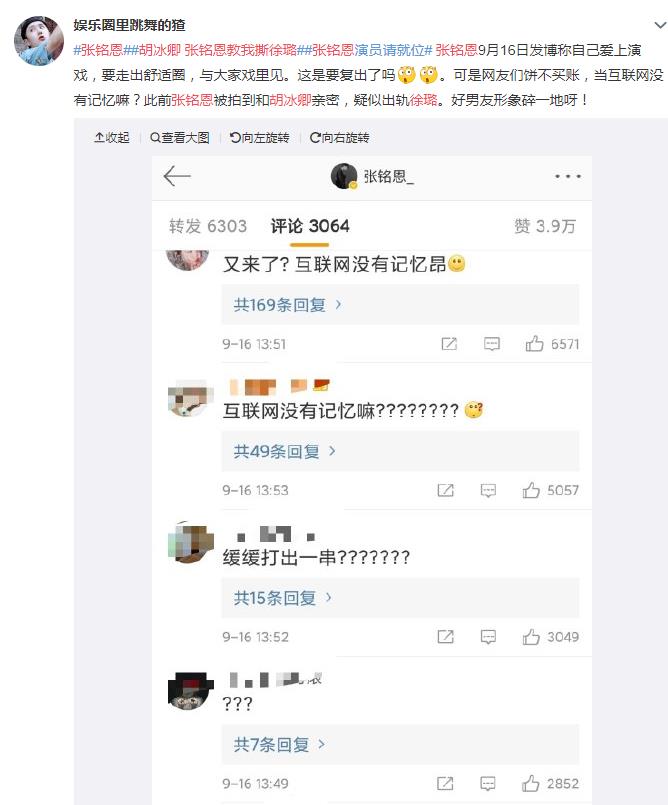
Task: Show the 共7条回复 reply thread
Action: tap(279, 744)
